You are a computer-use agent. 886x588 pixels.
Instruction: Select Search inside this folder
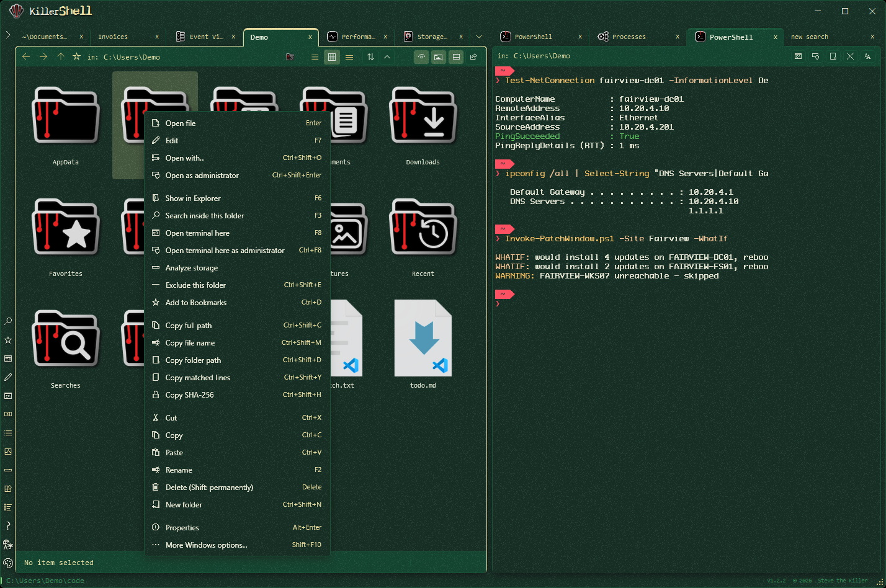237,215
